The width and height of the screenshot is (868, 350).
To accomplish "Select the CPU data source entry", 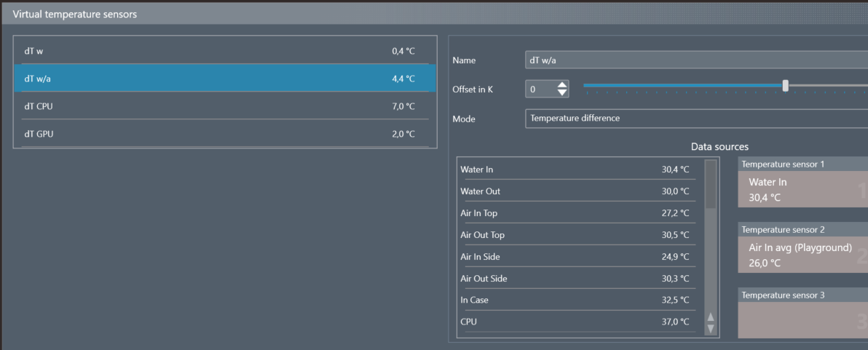I will tap(575, 322).
